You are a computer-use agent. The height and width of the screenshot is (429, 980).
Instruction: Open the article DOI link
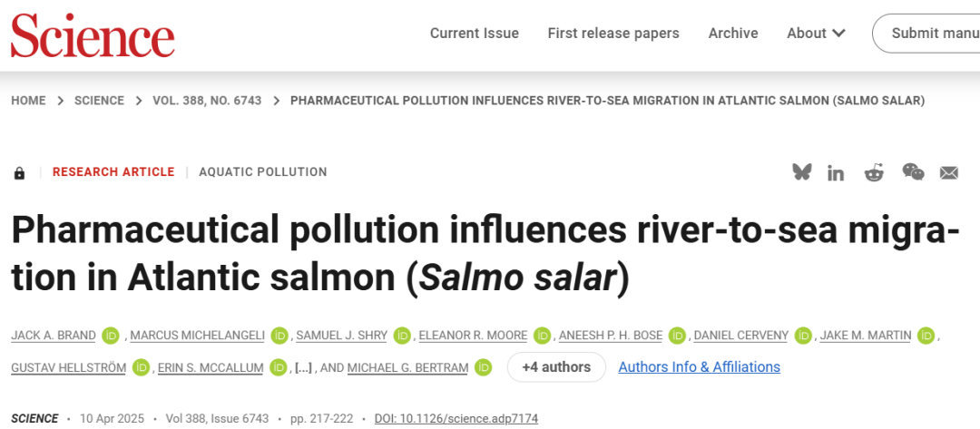point(456,418)
